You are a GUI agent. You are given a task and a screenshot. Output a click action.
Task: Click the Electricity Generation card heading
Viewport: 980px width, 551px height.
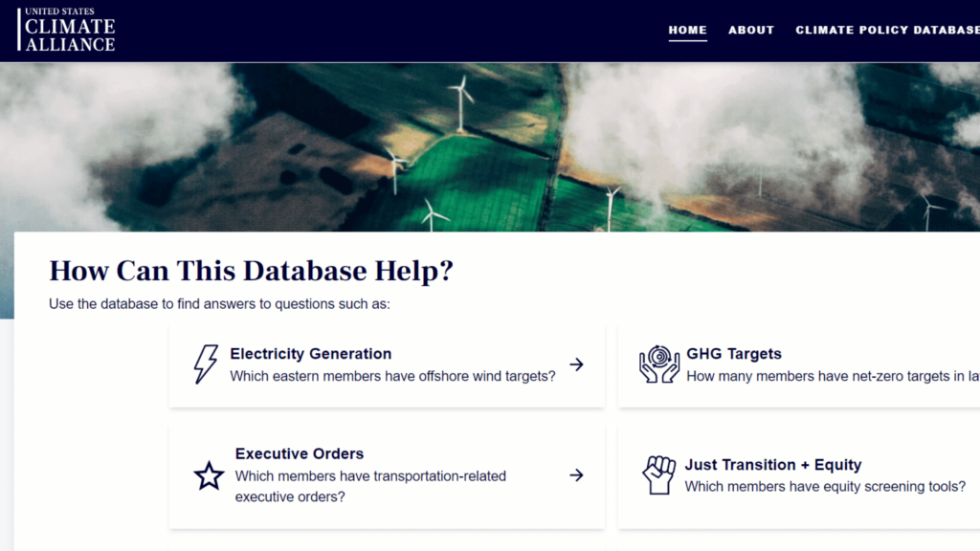[x=310, y=353]
